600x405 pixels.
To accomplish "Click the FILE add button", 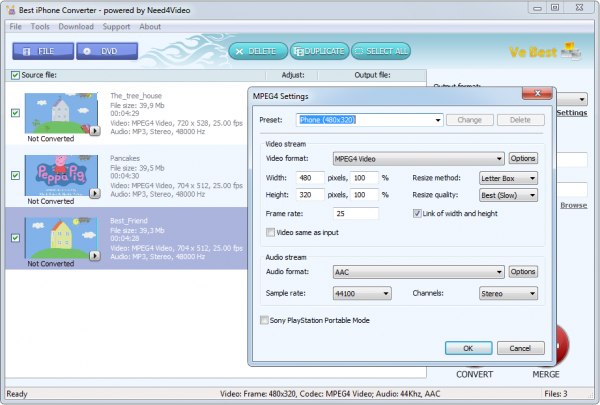I will [x=43, y=51].
